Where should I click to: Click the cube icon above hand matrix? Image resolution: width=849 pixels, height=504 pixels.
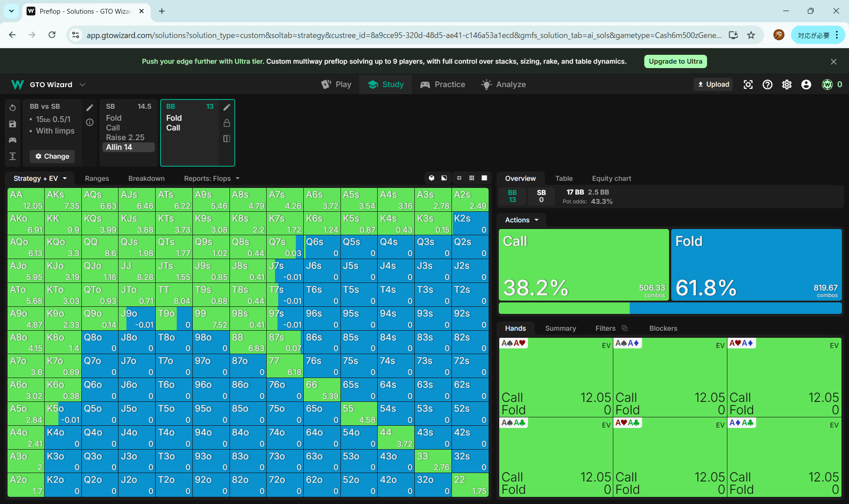coord(432,178)
